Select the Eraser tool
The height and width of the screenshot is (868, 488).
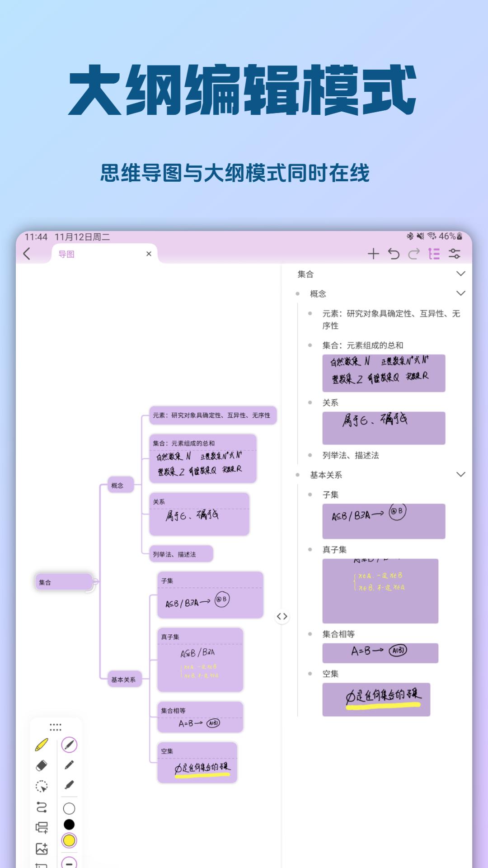pyautogui.click(x=42, y=765)
